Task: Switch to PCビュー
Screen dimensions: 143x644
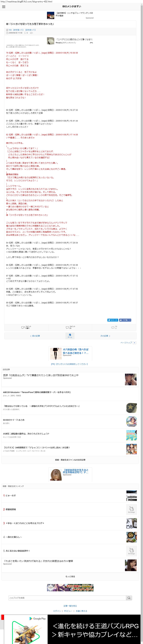Action: click(68, 611)
